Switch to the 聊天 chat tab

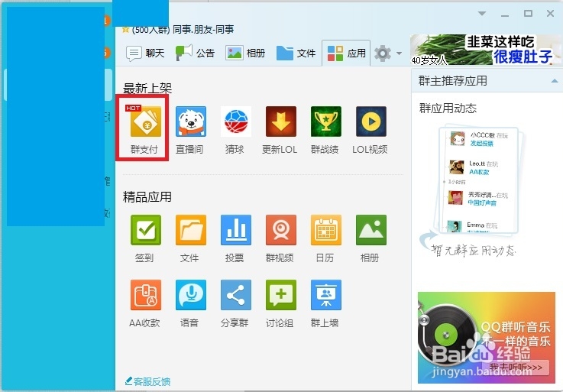click(145, 53)
